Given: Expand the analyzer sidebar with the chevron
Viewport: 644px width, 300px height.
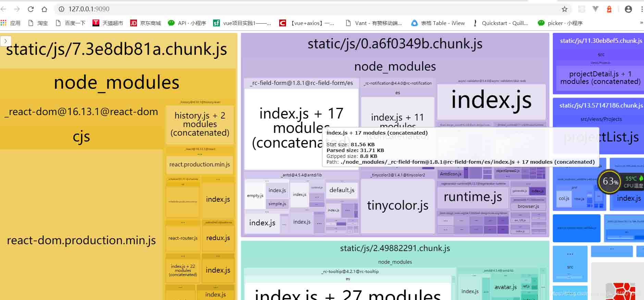Looking at the screenshot, I should [x=5, y=41].
